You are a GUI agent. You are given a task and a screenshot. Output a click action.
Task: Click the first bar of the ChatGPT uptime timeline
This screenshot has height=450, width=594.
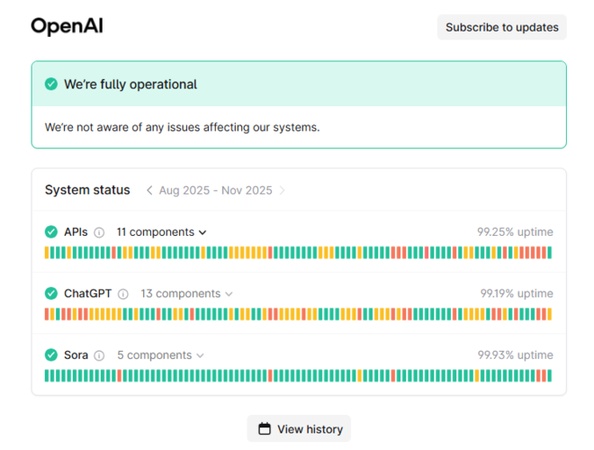pyautogui.click(x=47, y=314)
